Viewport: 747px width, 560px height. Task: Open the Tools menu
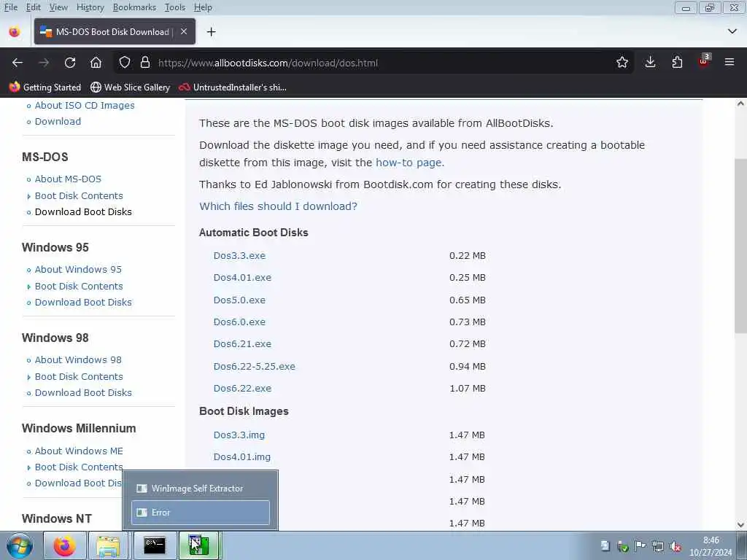(175, 7)
